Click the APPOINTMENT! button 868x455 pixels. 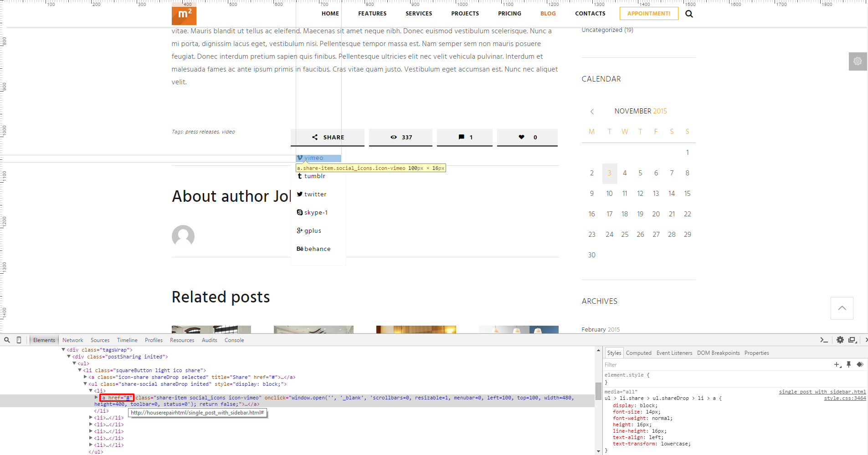[648, 14]
